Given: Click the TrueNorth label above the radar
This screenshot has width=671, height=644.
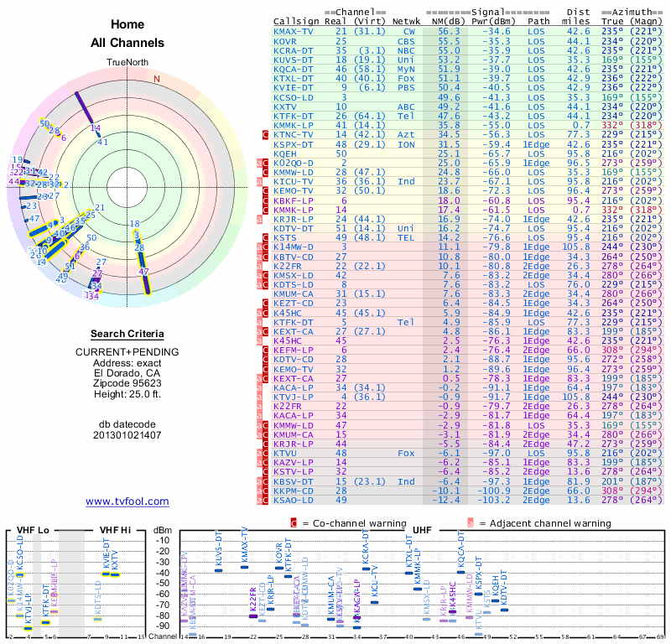Looking at the screenshot, I should (x=127, y=63).
